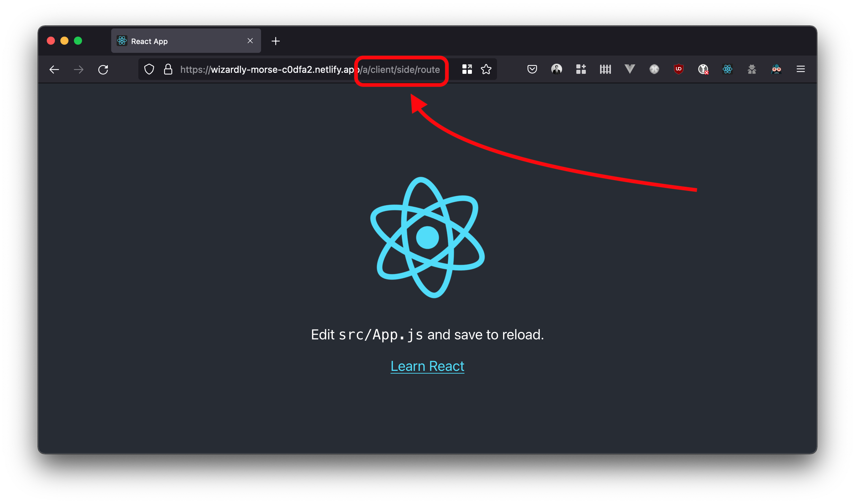The width and height of the screenshot is (855, 504).
Task: Go forward with the forward arrow
Action: (79, 70)
